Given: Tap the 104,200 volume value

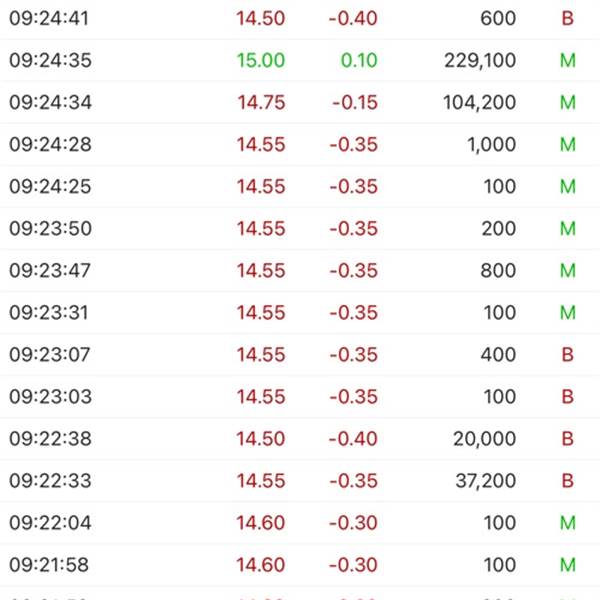Looking at the screenshot, I should click(479, 103).
